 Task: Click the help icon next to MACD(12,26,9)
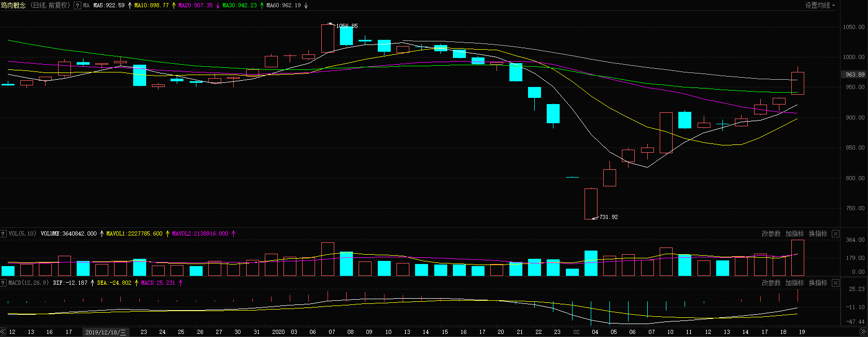(4, 283)
